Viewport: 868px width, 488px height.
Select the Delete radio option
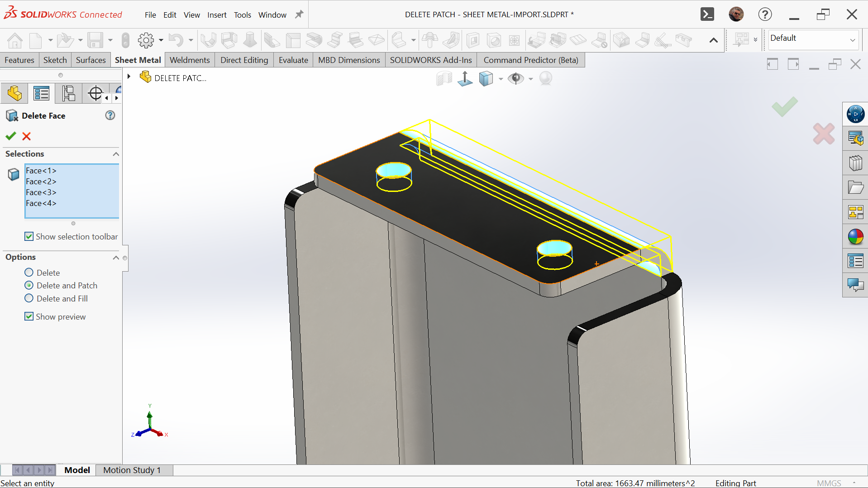point(29,273)
